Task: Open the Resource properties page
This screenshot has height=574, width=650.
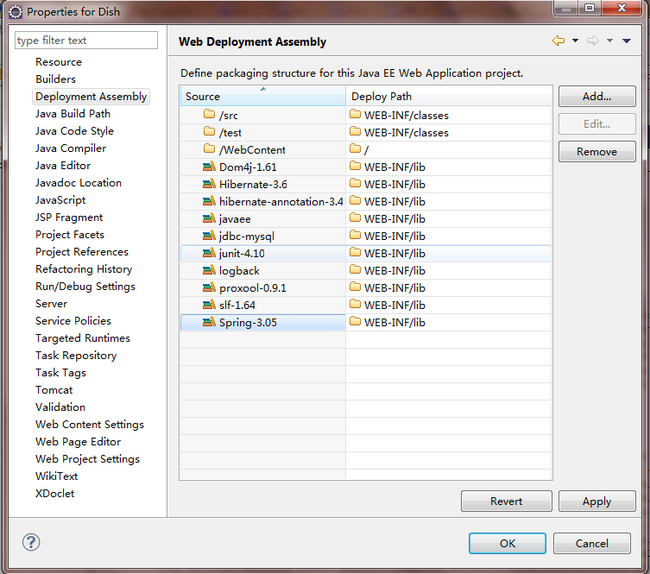Action: point(58,62)
